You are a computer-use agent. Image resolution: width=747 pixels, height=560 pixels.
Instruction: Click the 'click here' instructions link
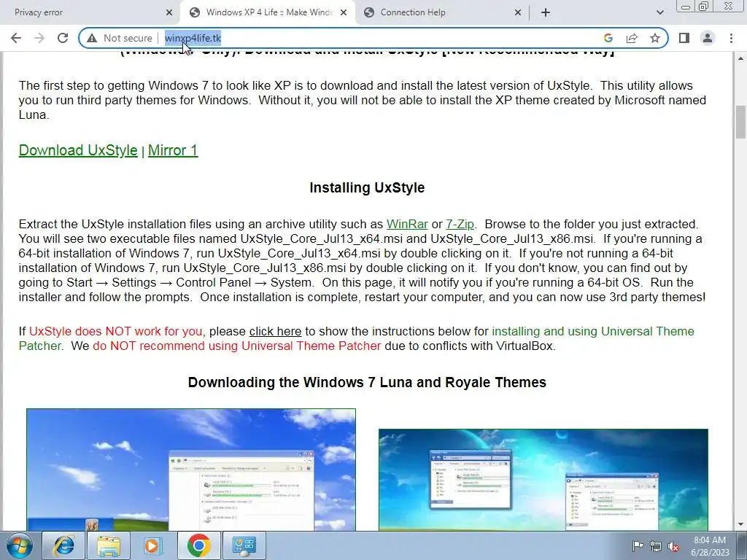click(275, 331)
